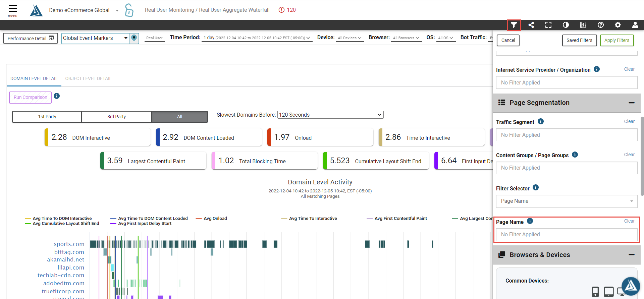Click the Saved Filters button
This screenshot has width=644, height=299.
click(x=579, y=40)
